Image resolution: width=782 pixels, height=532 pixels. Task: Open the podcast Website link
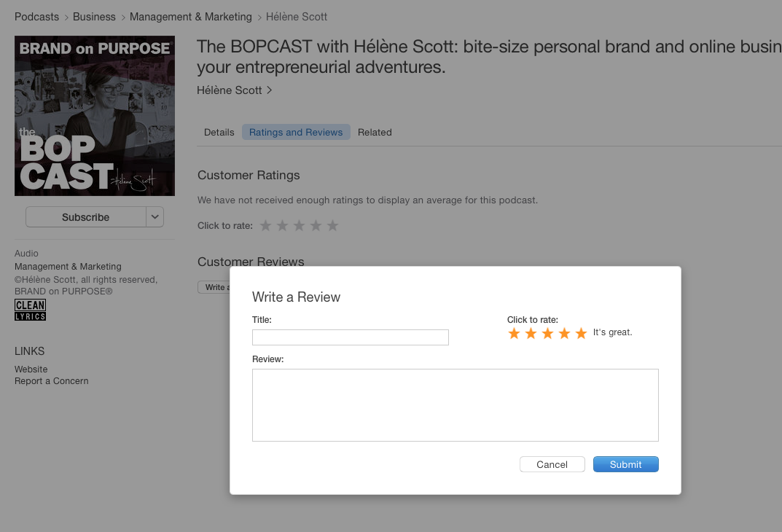coord(31,369)
